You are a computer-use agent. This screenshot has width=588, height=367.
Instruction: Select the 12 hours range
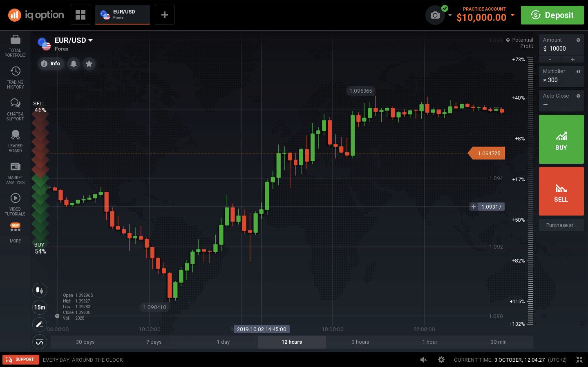point(292,342)
